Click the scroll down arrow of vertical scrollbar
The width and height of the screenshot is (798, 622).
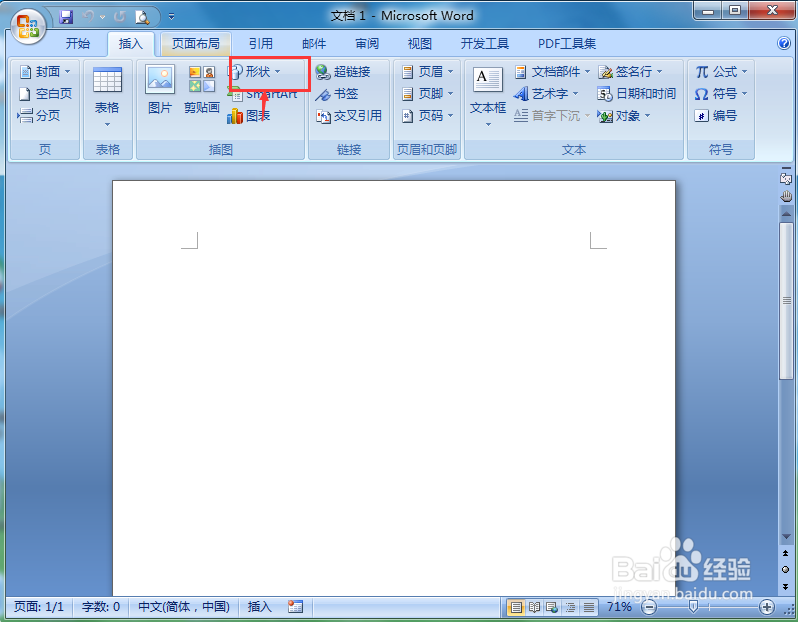(786, 537)
